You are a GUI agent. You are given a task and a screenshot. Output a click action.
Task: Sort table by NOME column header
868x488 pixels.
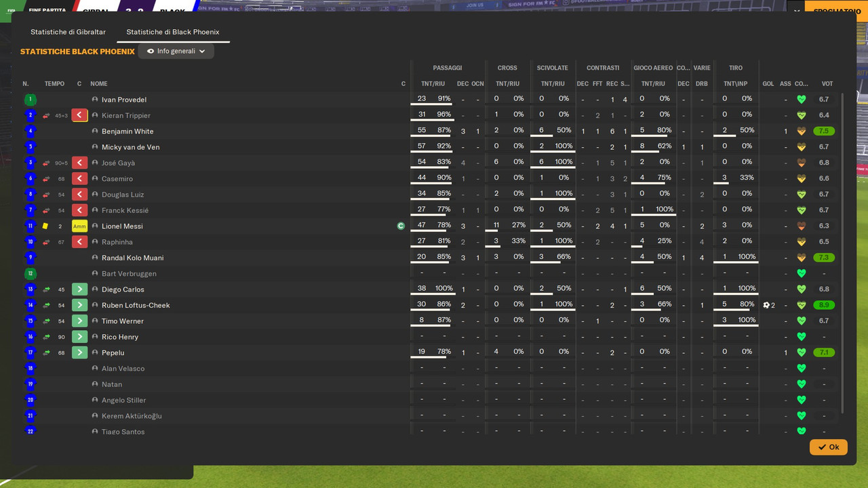pyautogui.click(x=99, y=84)
